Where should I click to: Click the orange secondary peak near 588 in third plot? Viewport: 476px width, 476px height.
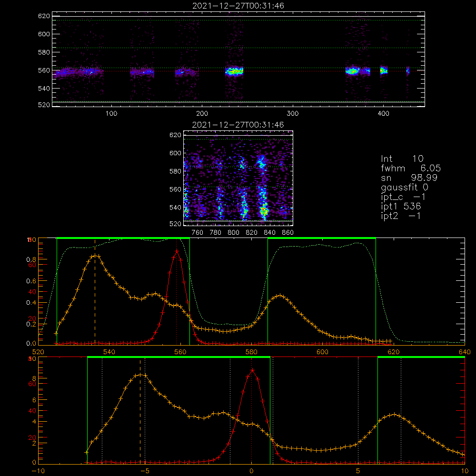pyautogui.click(x=280, y=295)
